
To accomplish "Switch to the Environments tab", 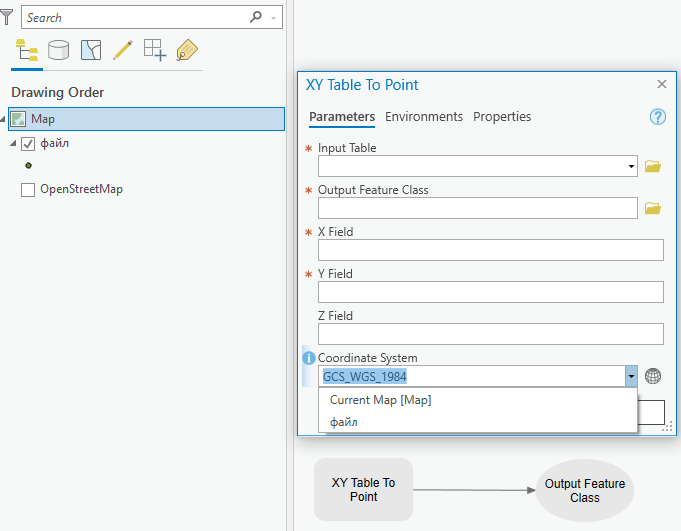I will 424,117.
